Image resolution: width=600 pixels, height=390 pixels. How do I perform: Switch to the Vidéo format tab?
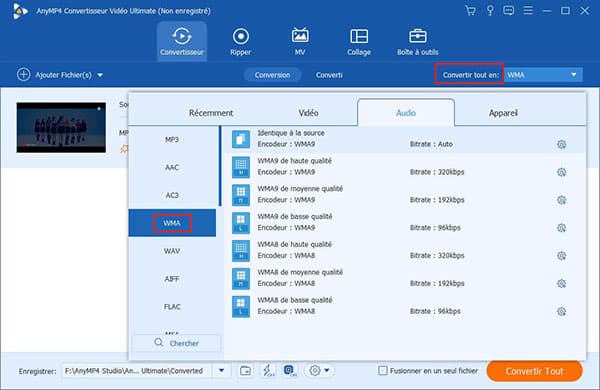308,113
